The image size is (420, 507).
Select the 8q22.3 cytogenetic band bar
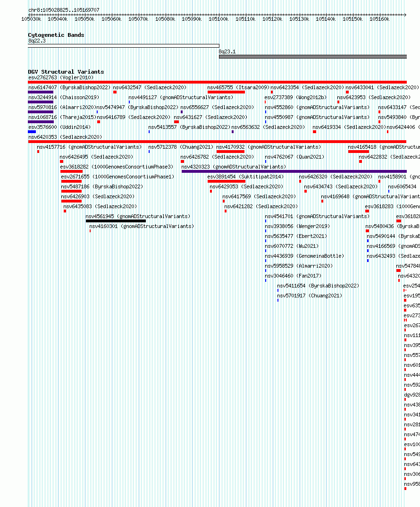124,46
